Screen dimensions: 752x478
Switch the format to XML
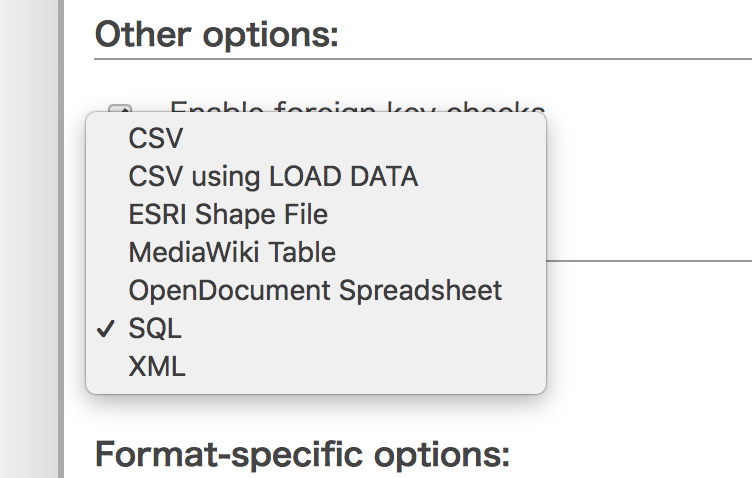tap(316, 366)
